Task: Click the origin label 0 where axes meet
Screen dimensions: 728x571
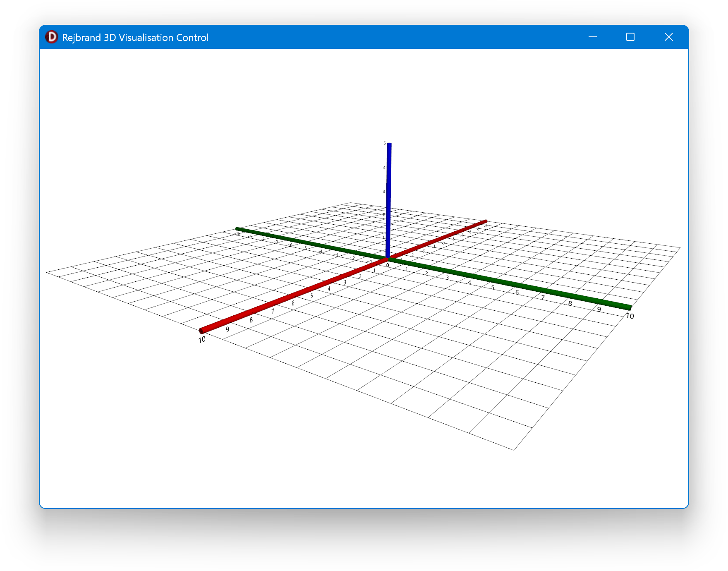Action: 388,265
